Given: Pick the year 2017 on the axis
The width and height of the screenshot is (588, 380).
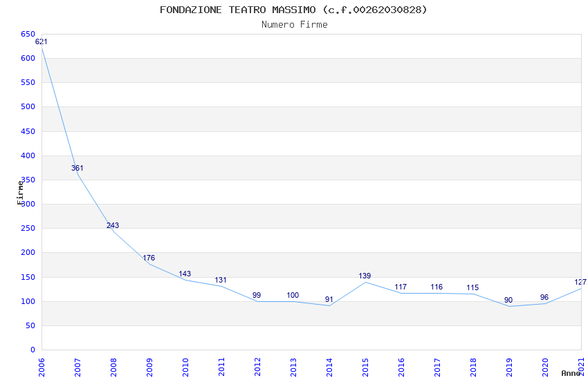Looking at the screenshot, I should pos(438,367).
